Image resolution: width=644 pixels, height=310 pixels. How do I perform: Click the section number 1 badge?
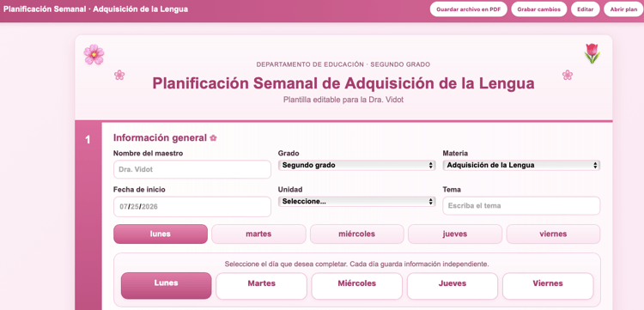point(88,140)
